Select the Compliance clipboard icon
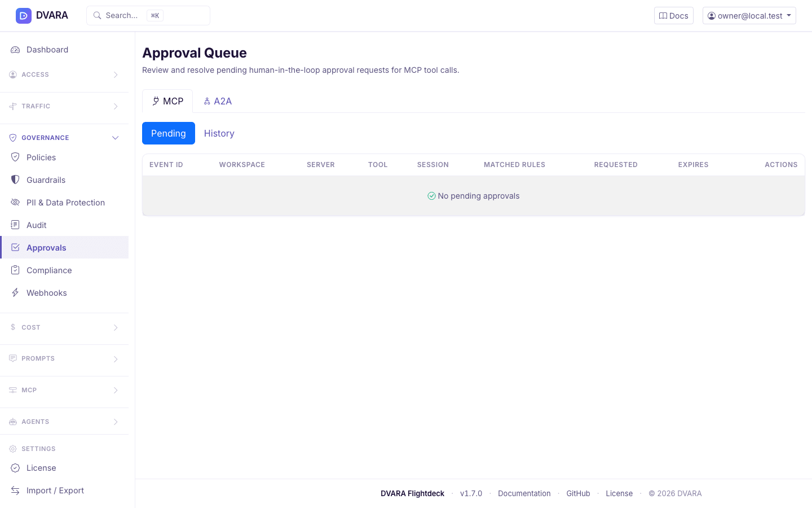This screenshot has height=508, width=812. [15, 270]
